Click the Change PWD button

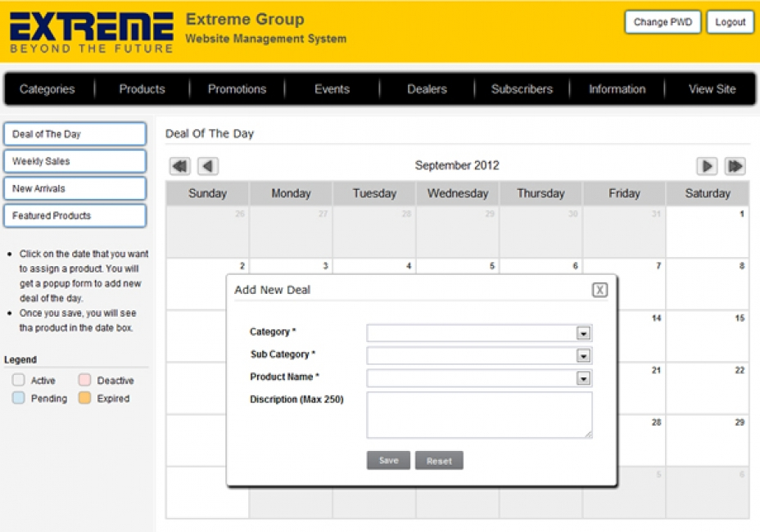click(x=663, y=22)
